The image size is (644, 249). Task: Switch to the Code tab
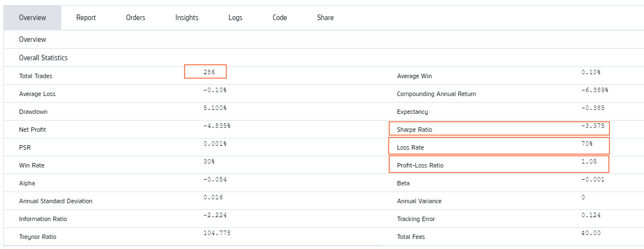pos(280,18)
